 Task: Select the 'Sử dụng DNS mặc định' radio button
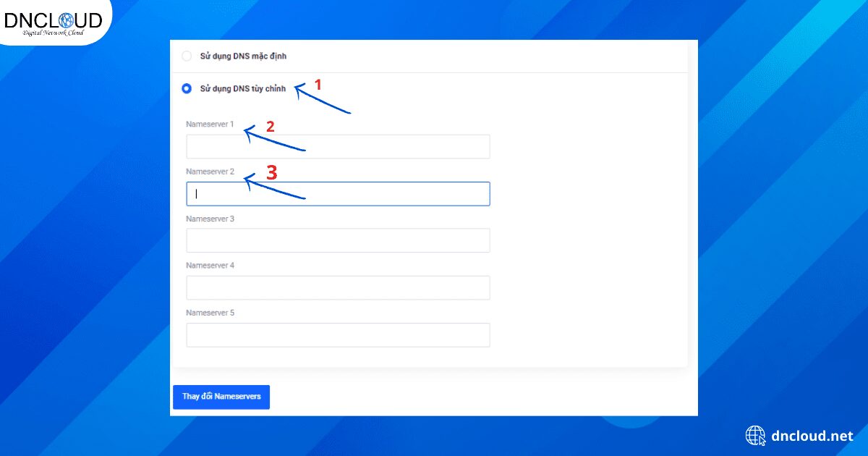pos(187,56)
